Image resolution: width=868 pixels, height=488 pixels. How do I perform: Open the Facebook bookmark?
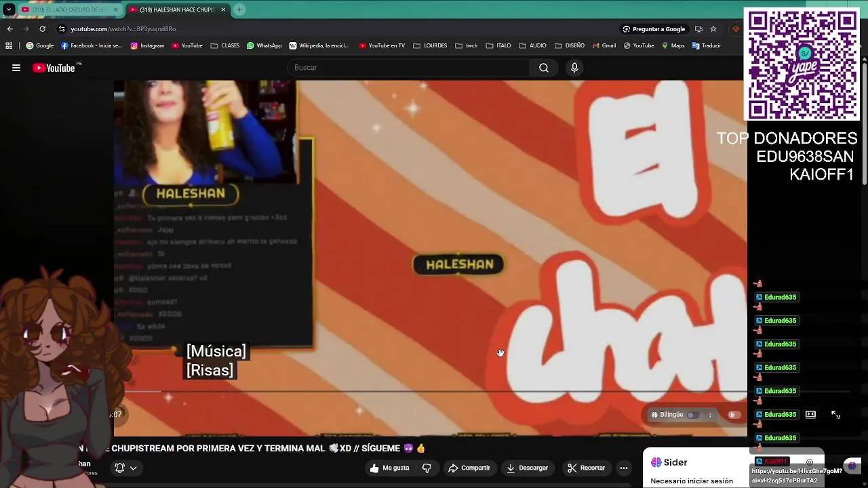coord(92,45)
